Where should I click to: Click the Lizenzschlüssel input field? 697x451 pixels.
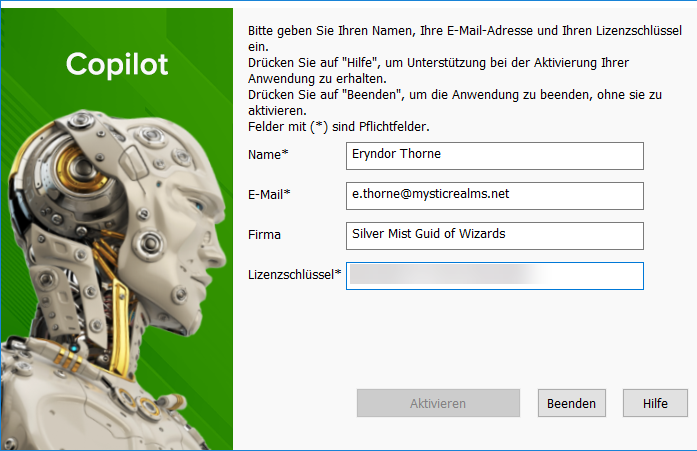pyautogui.click(x=495, y=276)
